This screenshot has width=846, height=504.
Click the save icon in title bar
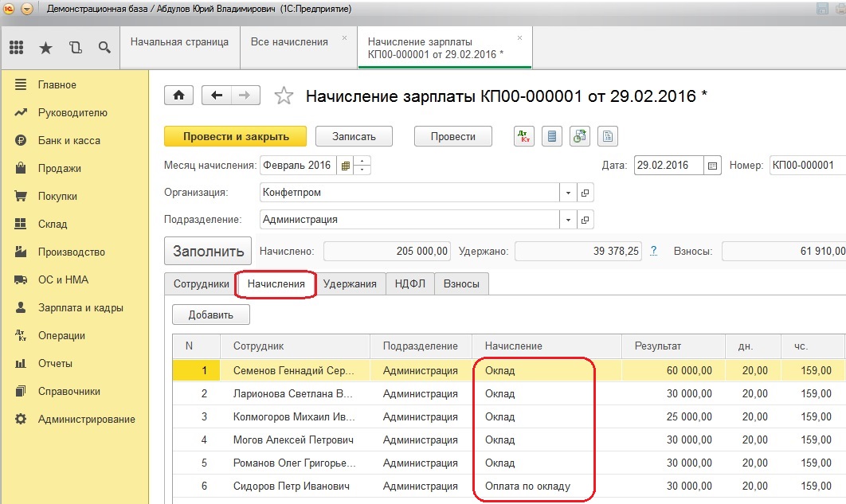tap(822, 9)
